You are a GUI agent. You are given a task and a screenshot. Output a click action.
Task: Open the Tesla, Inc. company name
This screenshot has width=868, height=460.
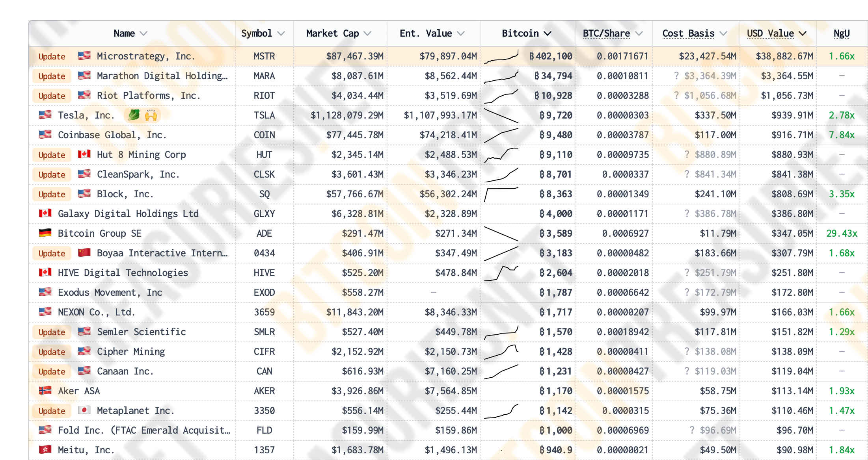[86, 115]
